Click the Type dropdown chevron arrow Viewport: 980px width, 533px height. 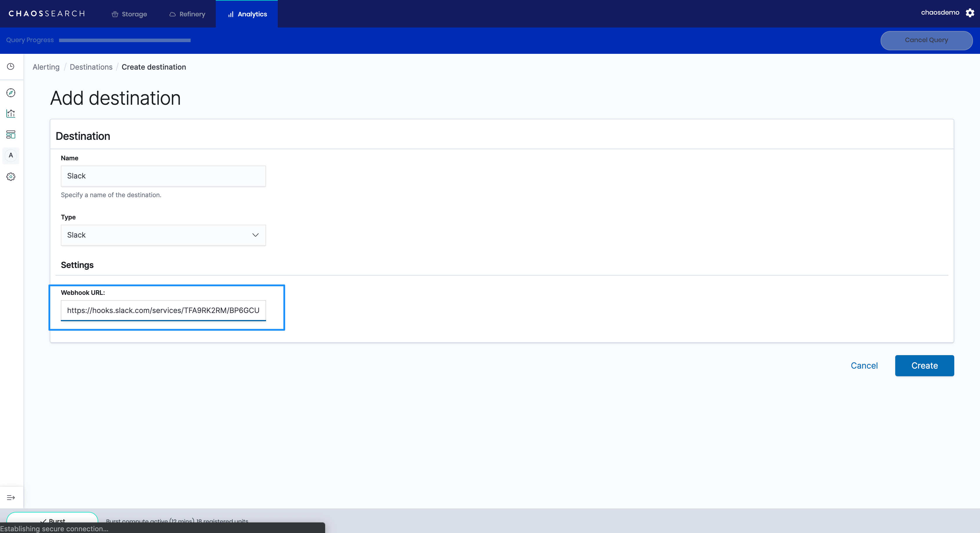pos(255,235)
